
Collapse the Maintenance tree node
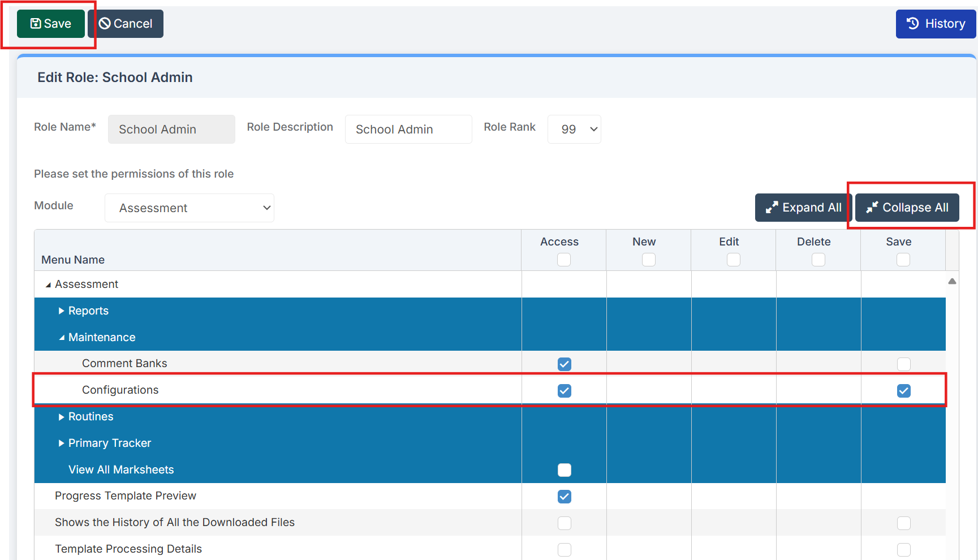point(61,338)
